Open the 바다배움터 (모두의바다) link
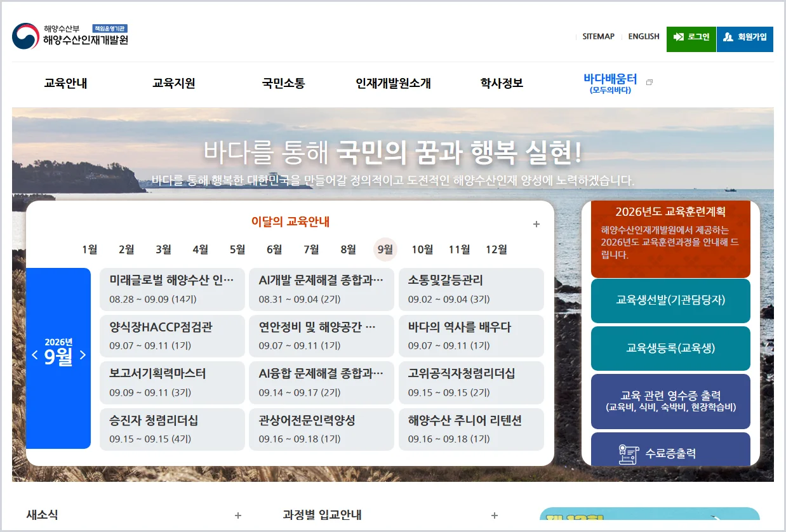The image size is (786, 532). (x=610, y=83)
